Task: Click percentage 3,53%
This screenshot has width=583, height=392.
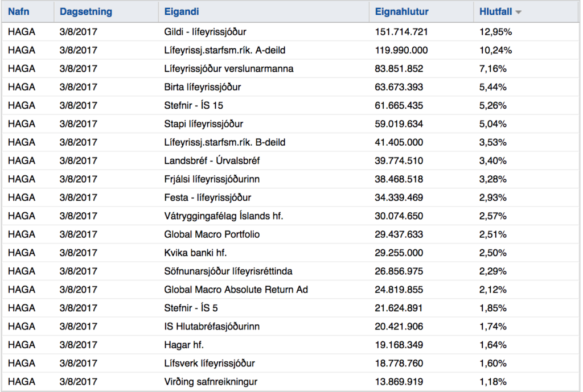Action: 493,142
